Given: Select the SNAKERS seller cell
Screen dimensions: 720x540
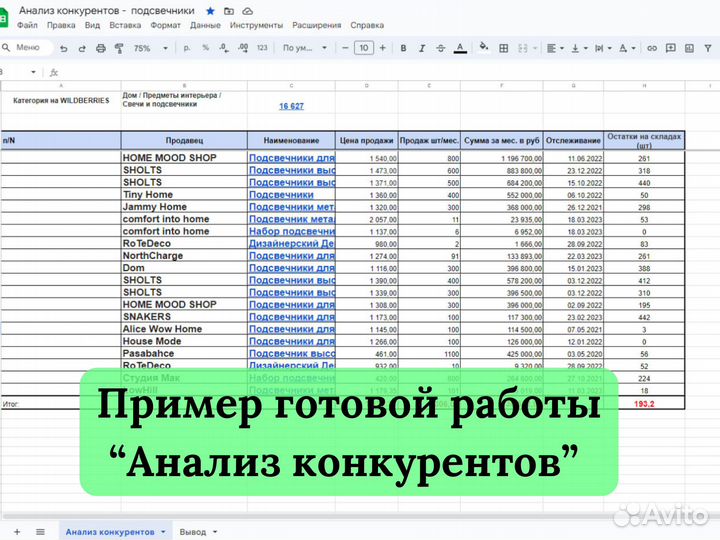Looking at the screenshot, I should [x=184, y=317].
